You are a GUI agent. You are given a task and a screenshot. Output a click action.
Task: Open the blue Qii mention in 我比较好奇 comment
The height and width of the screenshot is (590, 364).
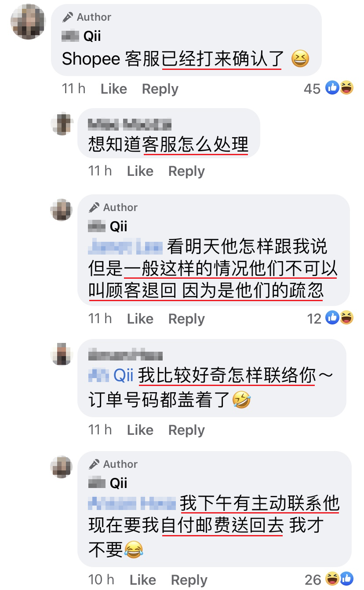click(x=123, y=375)
